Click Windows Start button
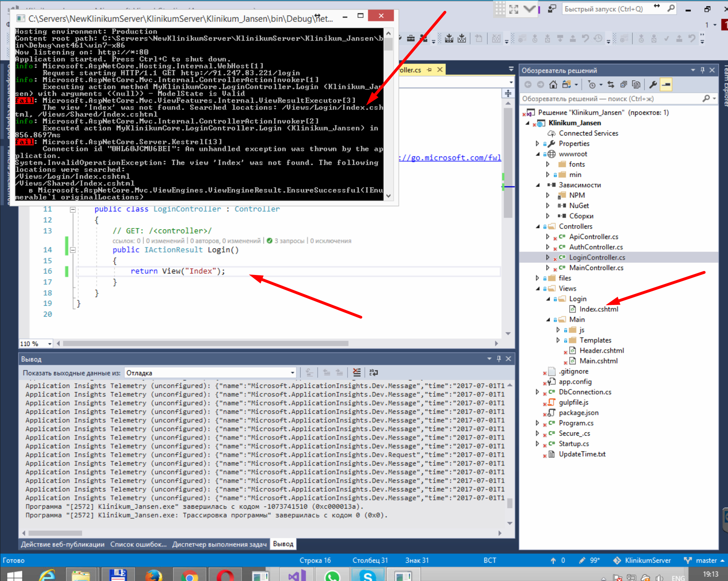The image size is (728, 581). pyautogui.click(x=14, y=575)
